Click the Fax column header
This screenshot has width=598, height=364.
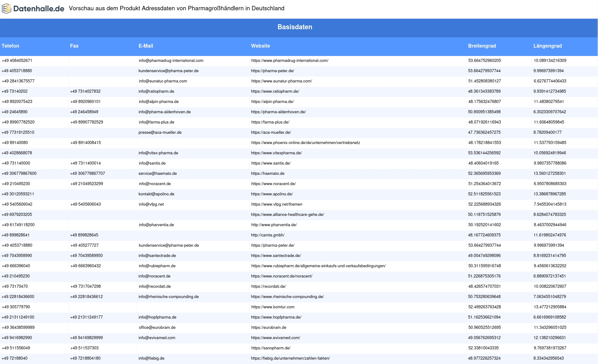[x=74, y=46]
